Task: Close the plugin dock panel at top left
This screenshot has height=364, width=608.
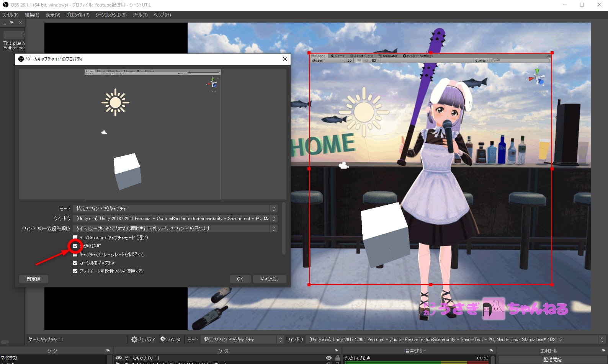Action: [20, 23]
